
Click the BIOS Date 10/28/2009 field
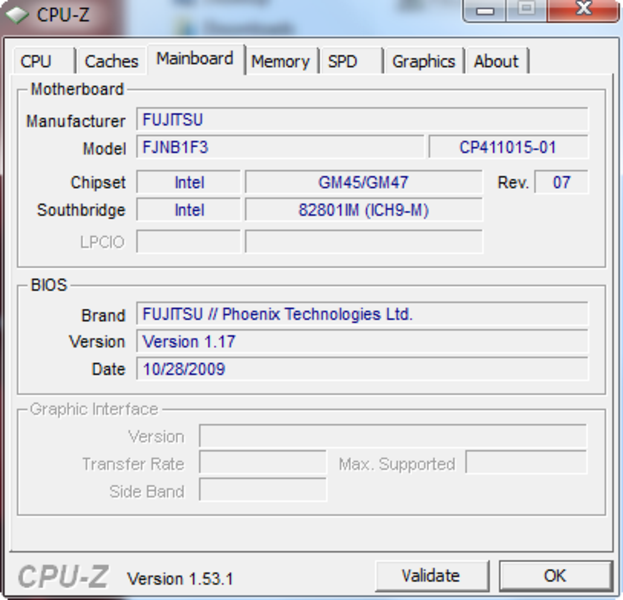coord(362,369)
